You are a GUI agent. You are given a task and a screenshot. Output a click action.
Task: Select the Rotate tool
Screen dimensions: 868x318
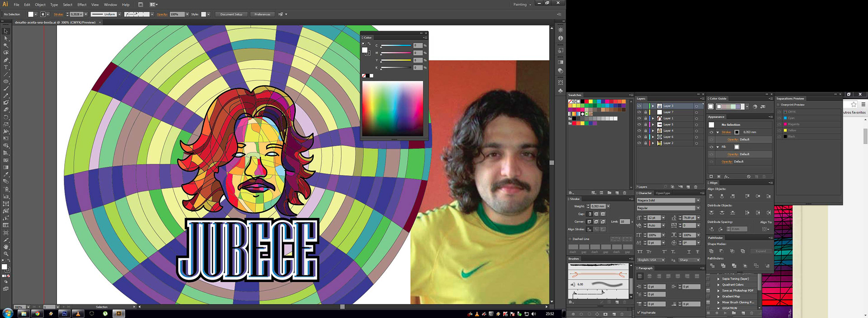coord(6,117)
